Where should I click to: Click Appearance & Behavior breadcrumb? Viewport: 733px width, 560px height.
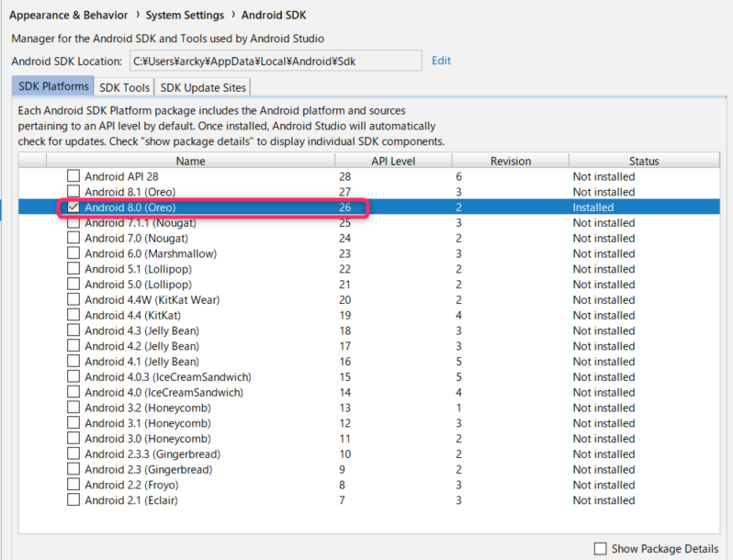pyautogui.click(x=68, y=16)
